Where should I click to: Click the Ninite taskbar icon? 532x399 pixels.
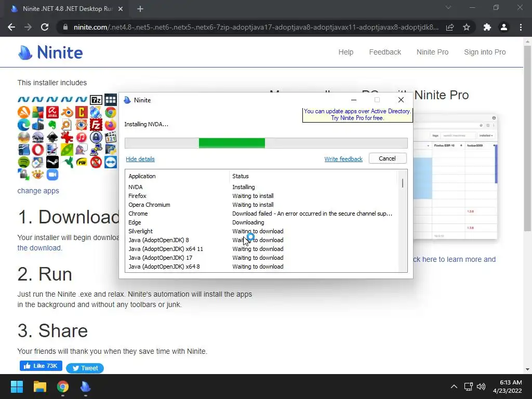coord(86,387)
